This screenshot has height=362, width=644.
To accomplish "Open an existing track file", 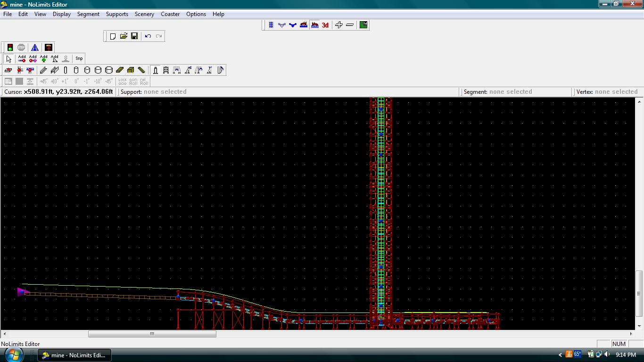I will coord(124,36).
